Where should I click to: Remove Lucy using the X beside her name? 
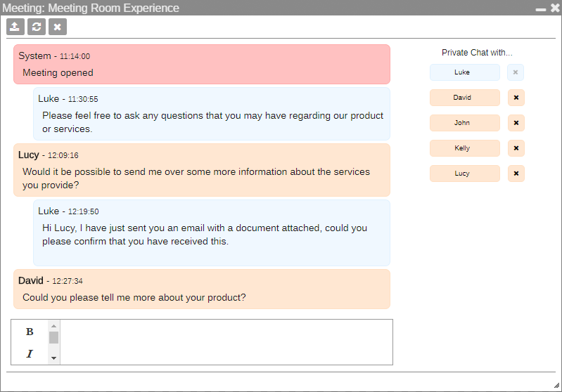[x=516, y=174]
